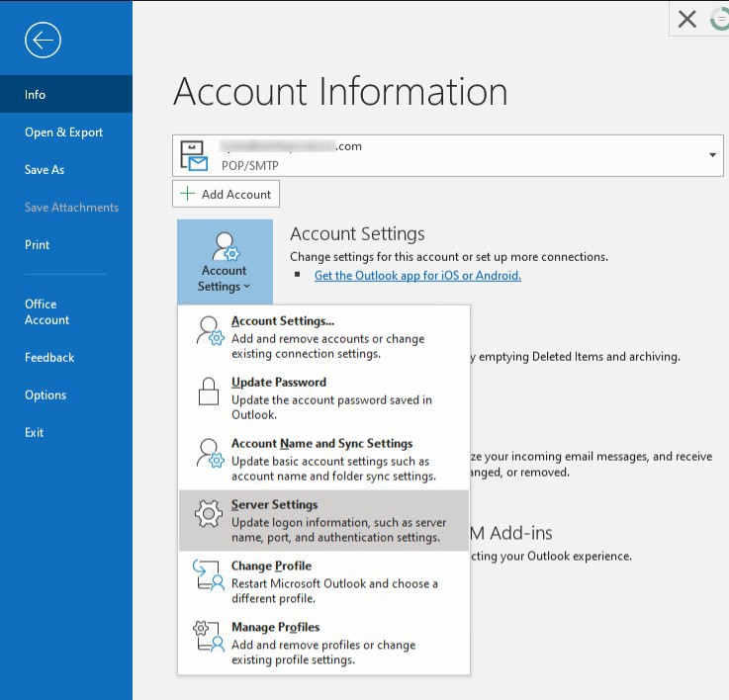Collapse the Account Settings dropdown button
The height and width of the screenshot is (700, 729).
pyautogui.click(x=225, y=262)
